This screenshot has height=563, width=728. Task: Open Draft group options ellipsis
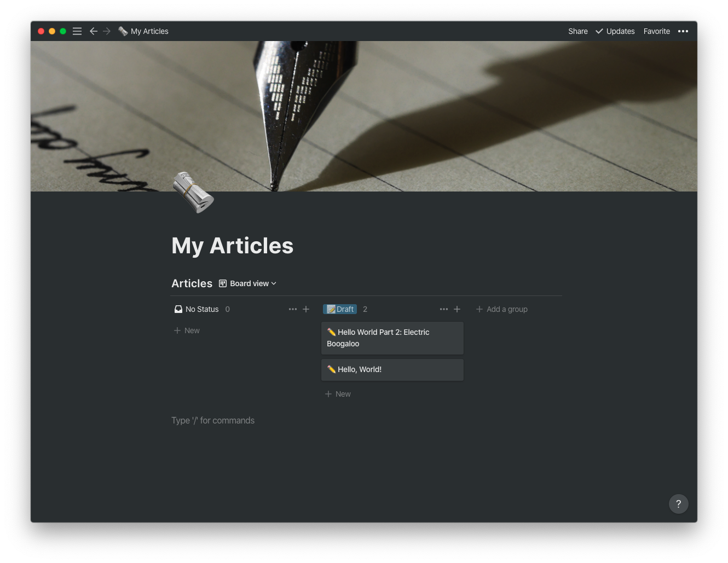(444, 309)
